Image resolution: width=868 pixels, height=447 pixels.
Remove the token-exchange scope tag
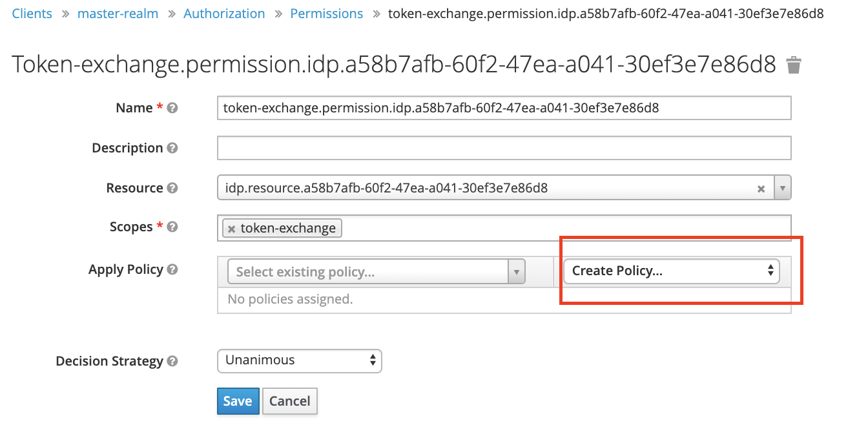tap(232, 229)
